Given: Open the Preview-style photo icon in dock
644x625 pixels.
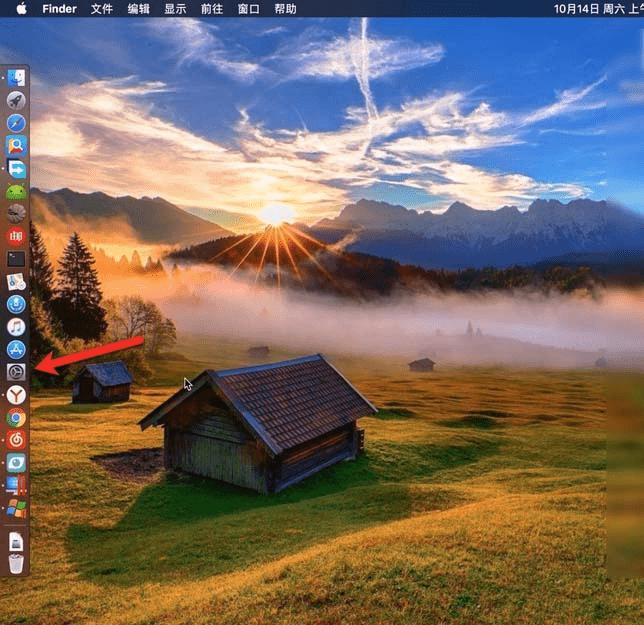Looking at the screenshot, I should click(16, 282).
